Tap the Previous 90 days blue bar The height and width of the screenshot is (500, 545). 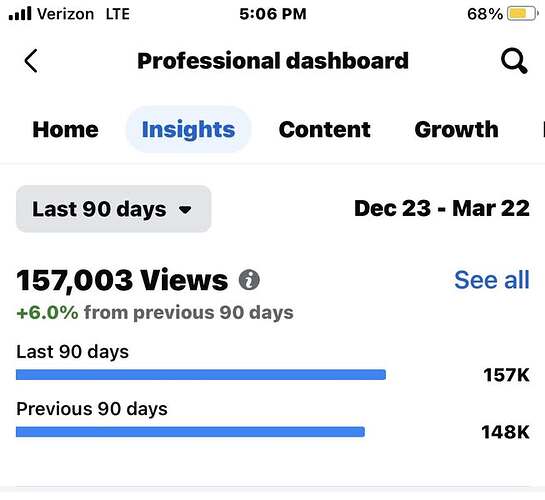(190, 432)
